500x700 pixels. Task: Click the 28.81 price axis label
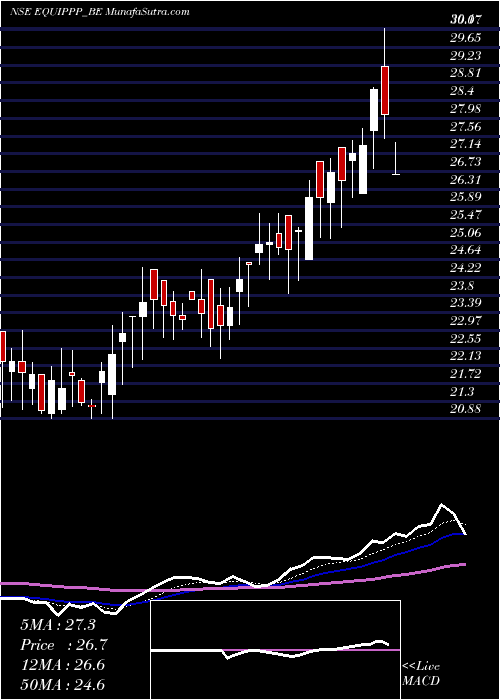(x=465, y=73)
